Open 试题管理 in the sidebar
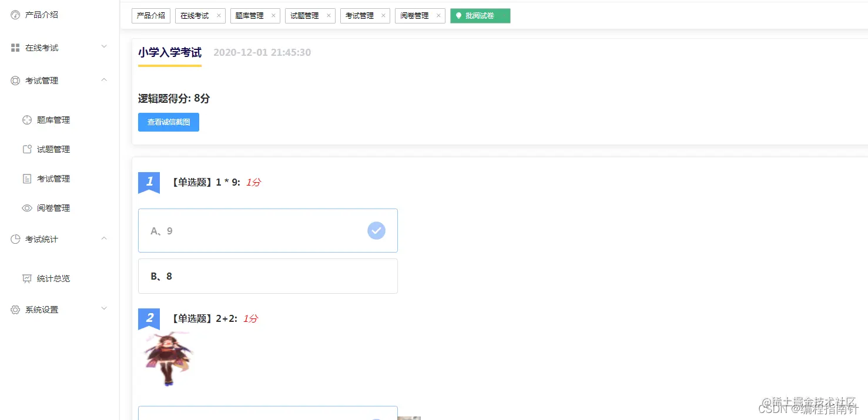Viewport: 868px width, 420px height. 53,149
